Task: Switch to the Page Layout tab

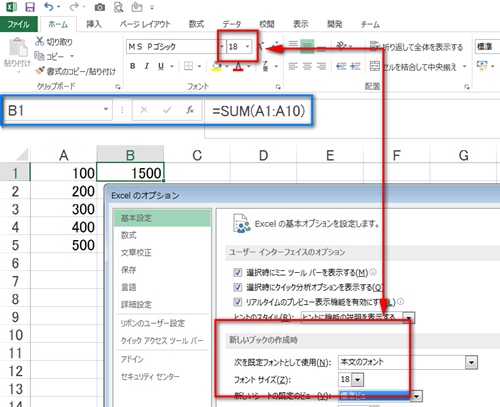Action: pyautogui.click(x=145, y=24)
